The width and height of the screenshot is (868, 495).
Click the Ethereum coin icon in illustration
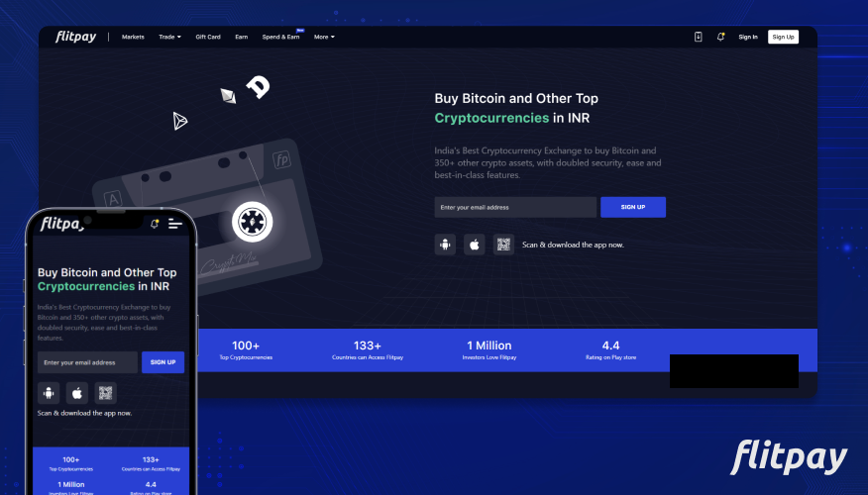(229, 96)
